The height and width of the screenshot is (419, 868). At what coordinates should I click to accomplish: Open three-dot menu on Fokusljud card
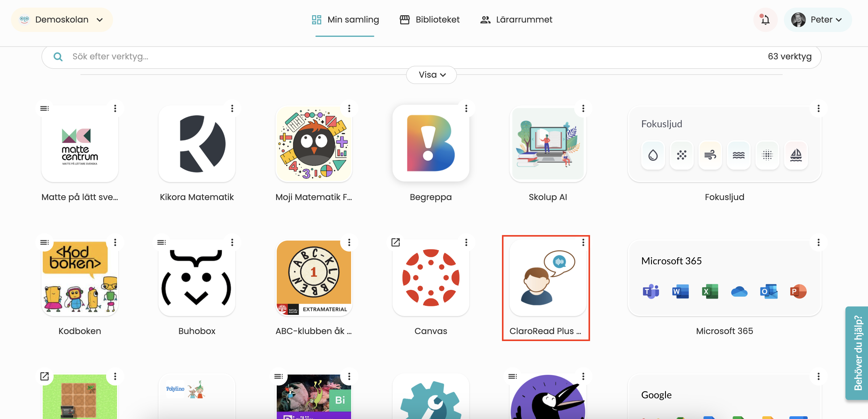point(818,108)
